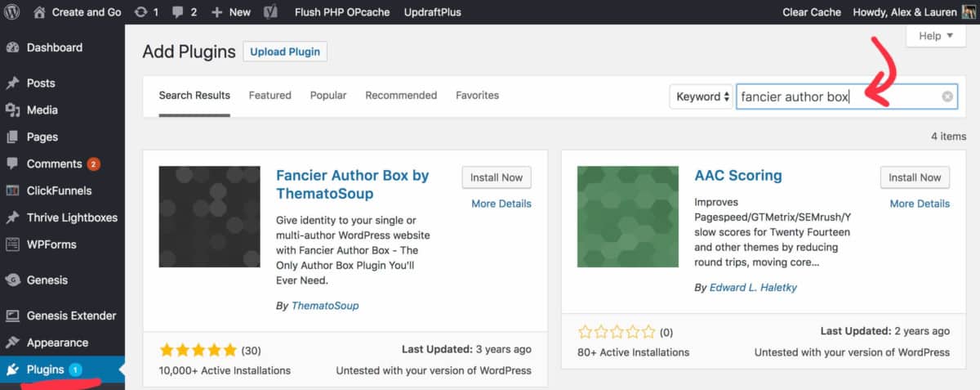Open WPForms in the sidebar
Screen dimensions: 980x390
click(x=52, y=244)
